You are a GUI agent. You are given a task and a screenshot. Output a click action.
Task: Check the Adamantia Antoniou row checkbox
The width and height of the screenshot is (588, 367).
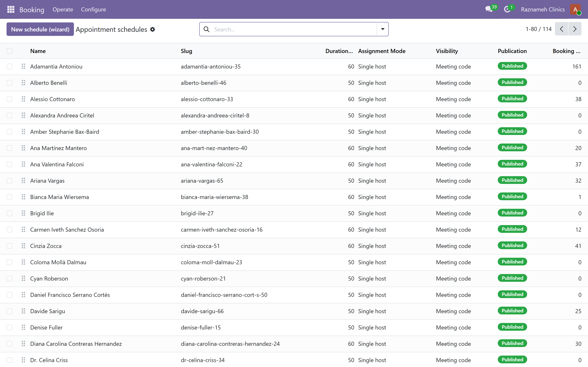(x=9, y=66)
